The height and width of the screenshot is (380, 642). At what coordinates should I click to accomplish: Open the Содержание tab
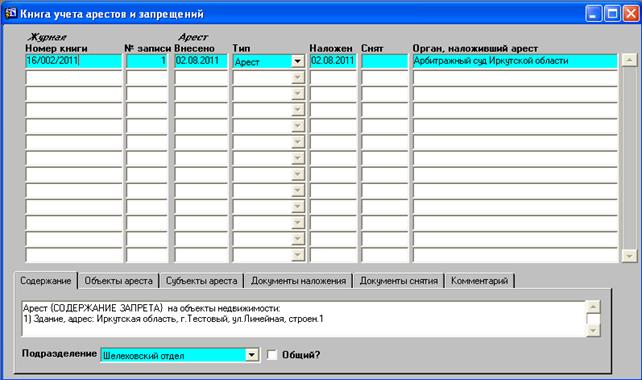pos(45,281)
